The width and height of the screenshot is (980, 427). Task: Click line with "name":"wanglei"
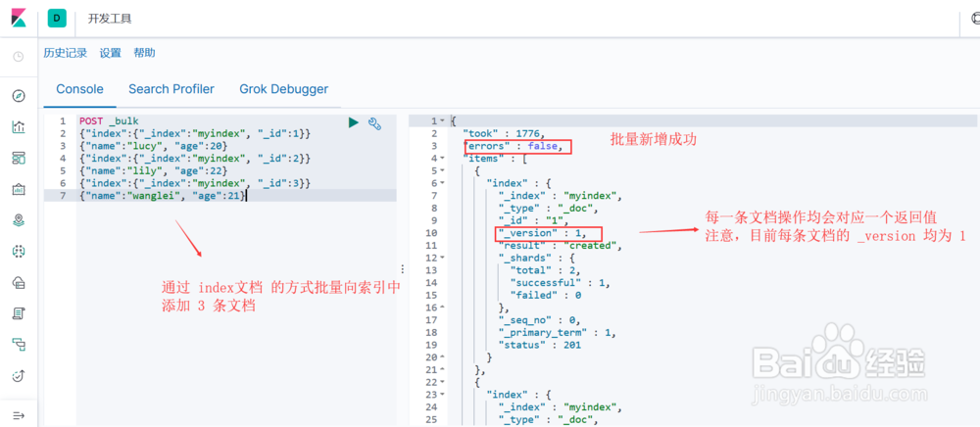tap(163, 196)
